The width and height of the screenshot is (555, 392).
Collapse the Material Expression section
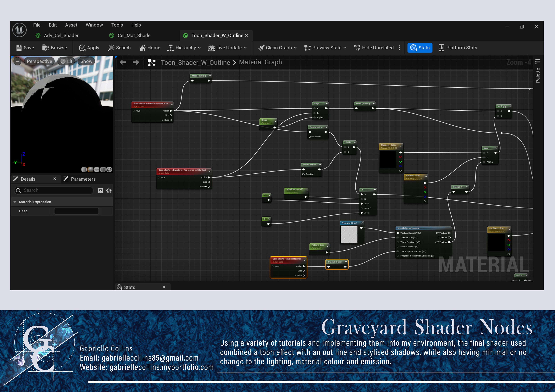click(15, 202)
